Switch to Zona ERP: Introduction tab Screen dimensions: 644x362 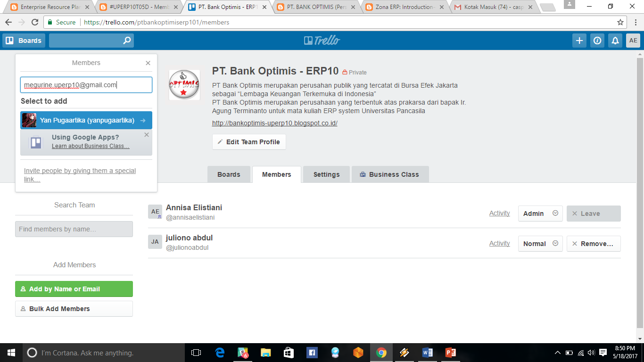click(x=404, y=7)
